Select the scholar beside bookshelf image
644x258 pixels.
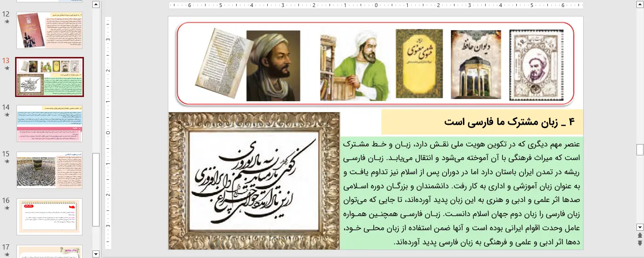(355, 65)
